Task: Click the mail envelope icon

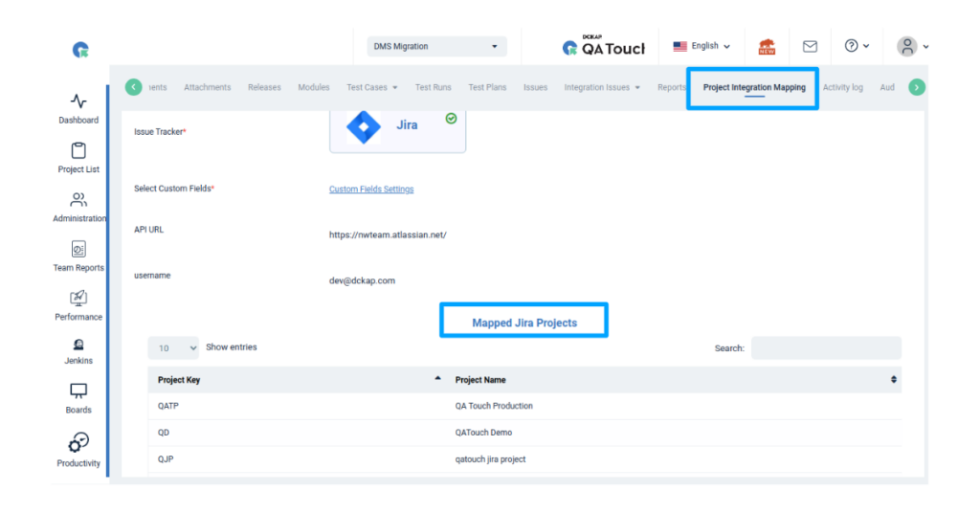Action: 810,46
